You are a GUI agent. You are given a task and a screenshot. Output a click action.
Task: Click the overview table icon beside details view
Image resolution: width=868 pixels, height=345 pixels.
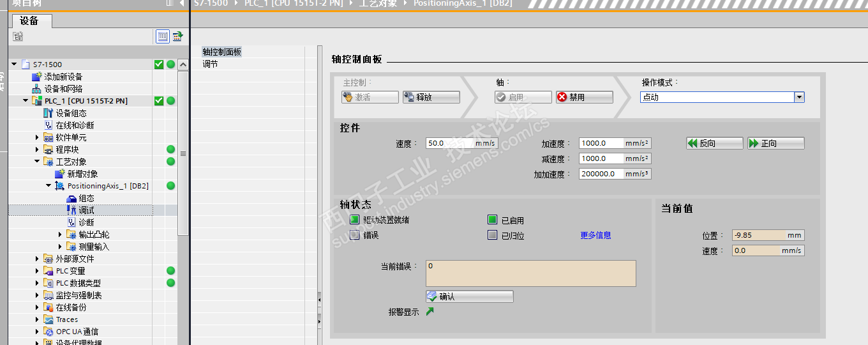[x=177, y=36]
